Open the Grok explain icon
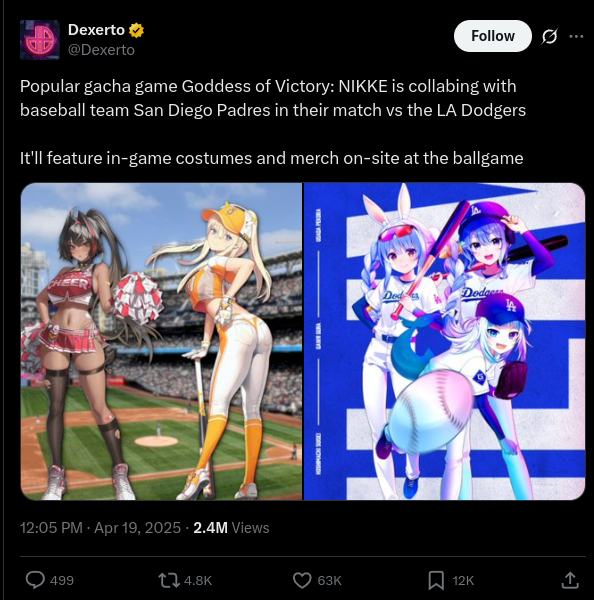This screenshot has width=594, height=600. [550, 36]
